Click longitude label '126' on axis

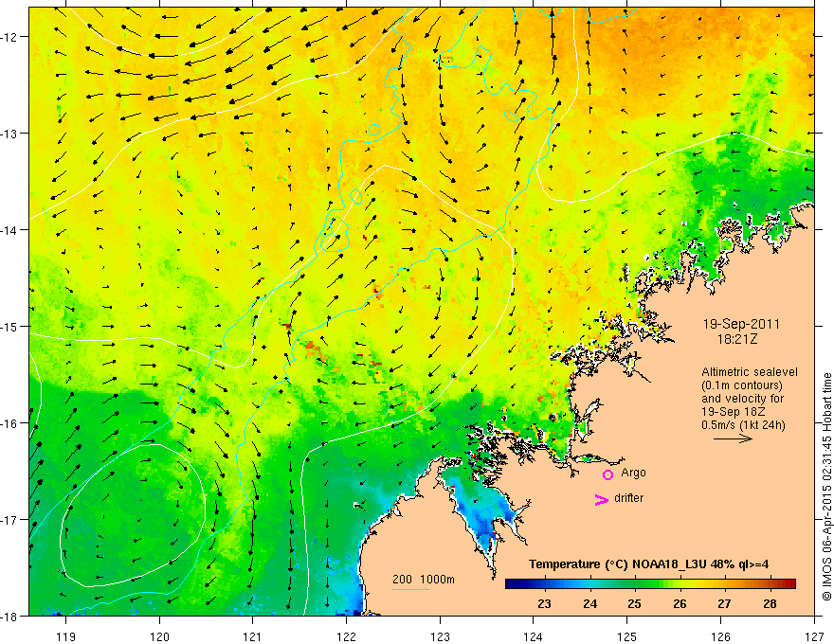[720, 636]
